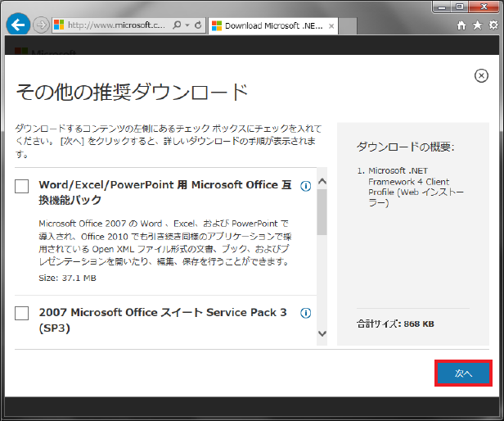Click the browser forward arrow button
Viewport: 504px width, 421px height.
[41, 25]
